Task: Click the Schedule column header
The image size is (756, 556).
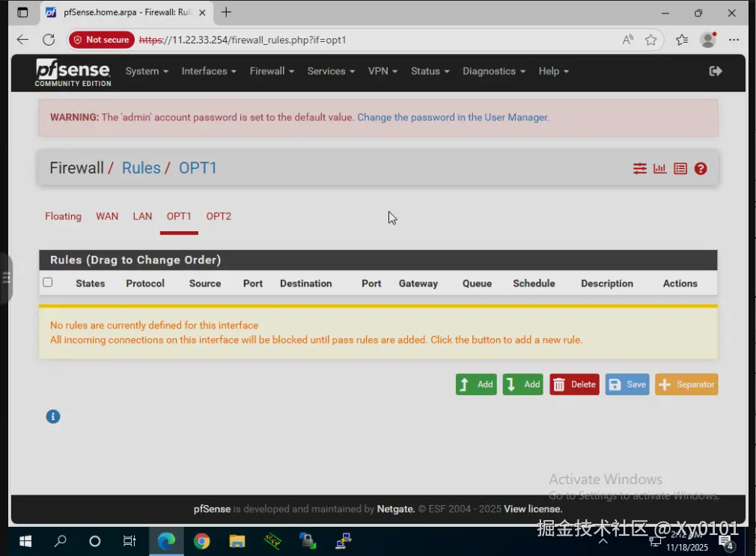Action: click(x=534, y=283)
